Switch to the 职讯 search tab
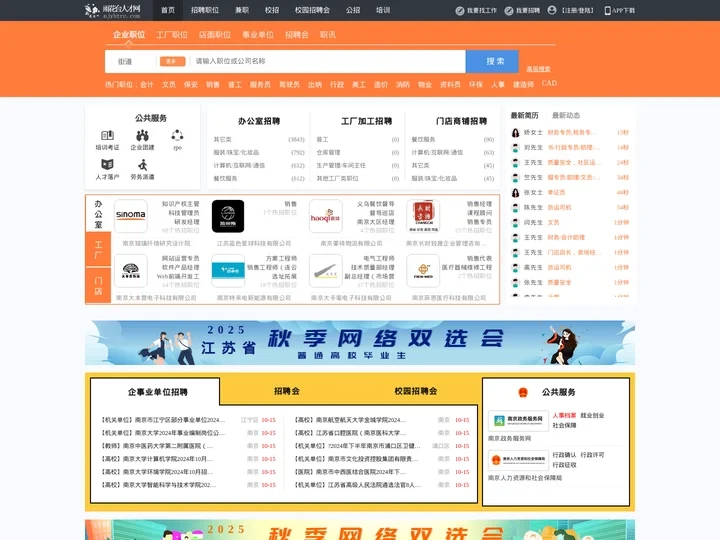720x540 pixels. (328, 34)
